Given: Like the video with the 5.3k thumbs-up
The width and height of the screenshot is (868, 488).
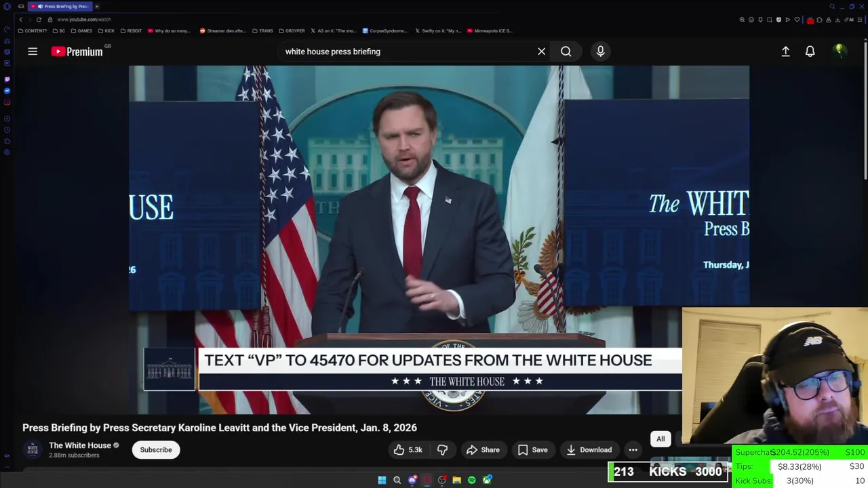Looking at the screenshot, I should 408,450.
